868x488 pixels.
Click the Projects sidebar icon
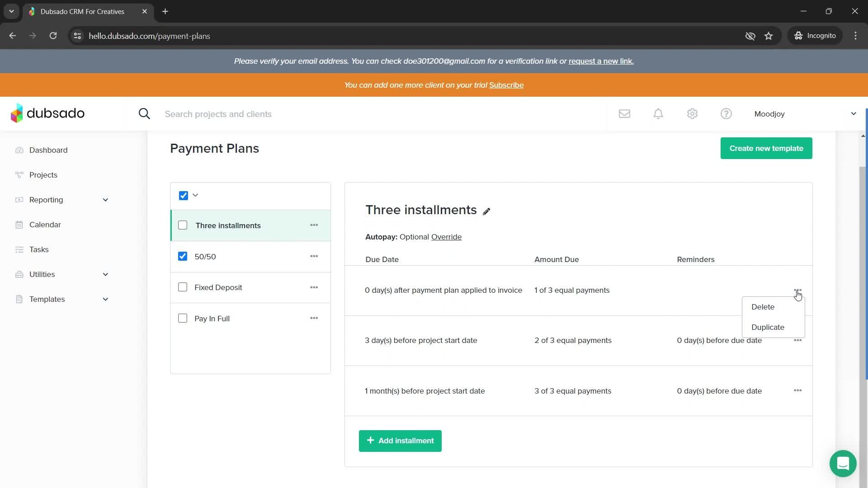(19, 175)
